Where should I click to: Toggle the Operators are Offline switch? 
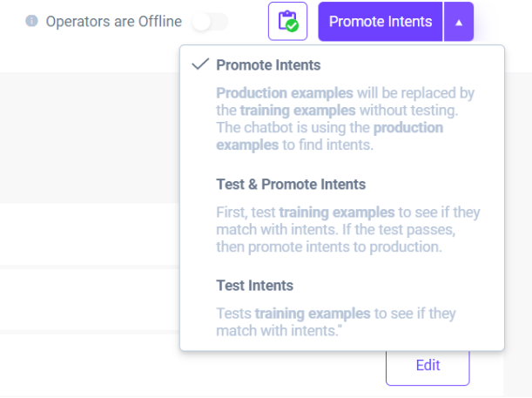tap(210, 21)
